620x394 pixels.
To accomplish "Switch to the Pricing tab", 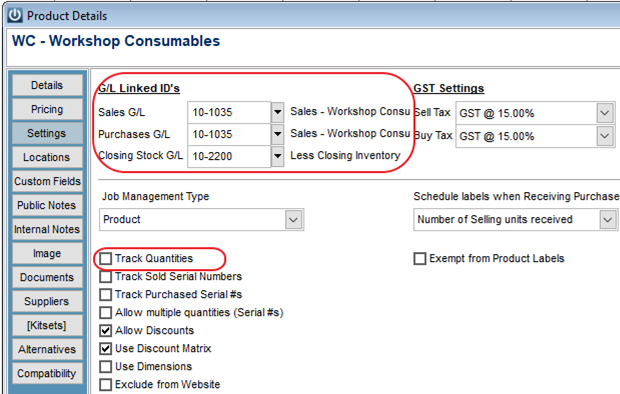I will (x=47, y=109).
